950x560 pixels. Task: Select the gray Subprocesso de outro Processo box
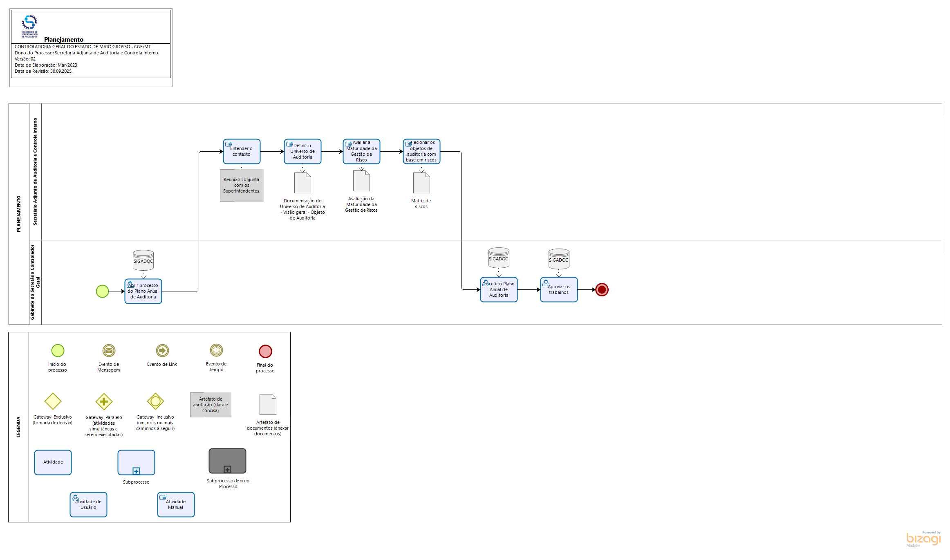point(227,461)
